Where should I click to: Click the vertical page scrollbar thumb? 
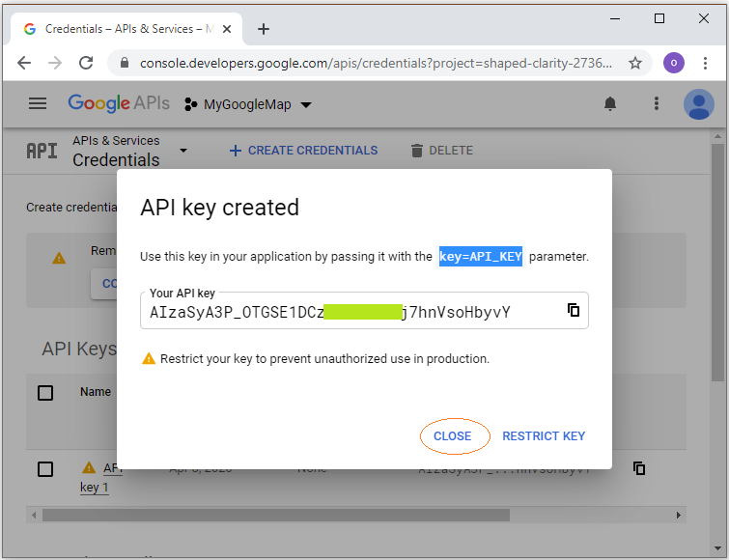pyautogui.click(x=717, y=262)
